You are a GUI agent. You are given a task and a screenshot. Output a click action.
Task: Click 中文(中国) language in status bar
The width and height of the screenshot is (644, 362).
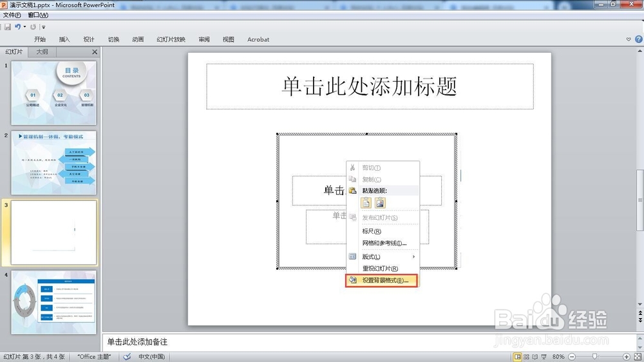[x=151, y=357]
